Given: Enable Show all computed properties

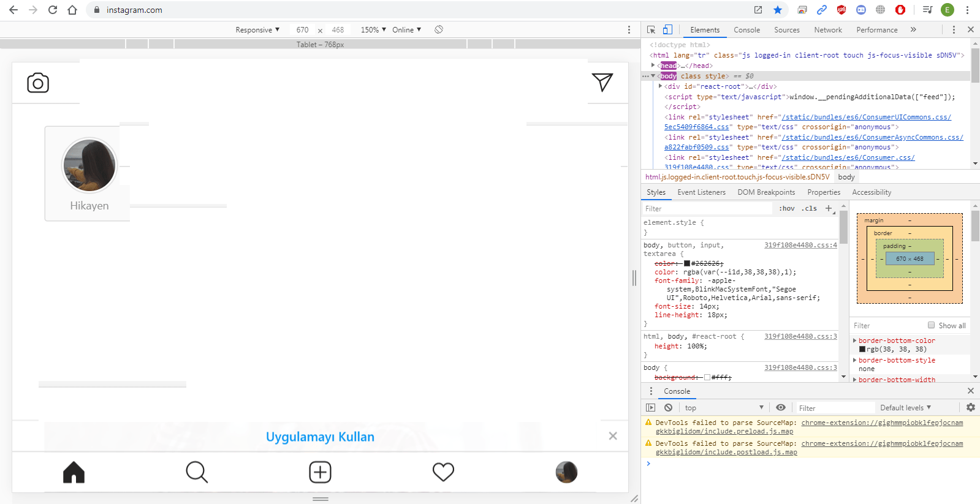Looking at the screenshot, I should [932, 325].
